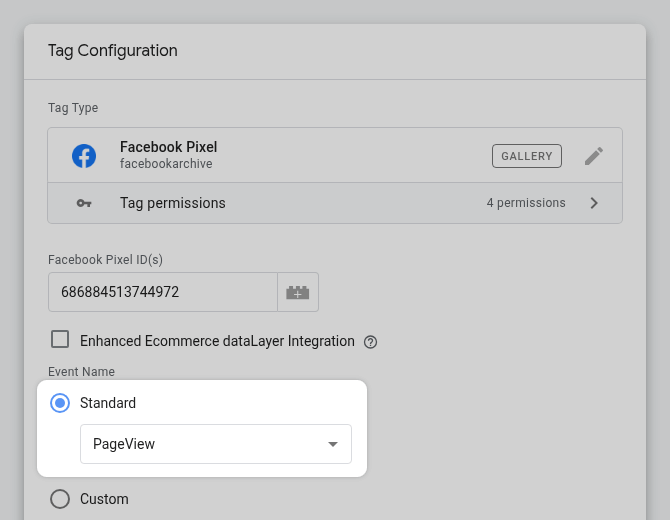Open the PageView event dropdown

coord(216,444)
